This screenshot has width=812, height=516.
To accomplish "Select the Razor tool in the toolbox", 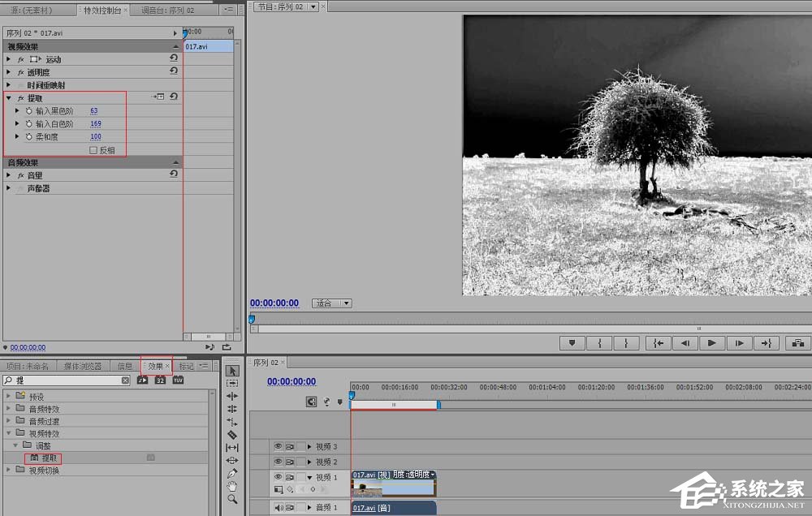I will (232, 434).
